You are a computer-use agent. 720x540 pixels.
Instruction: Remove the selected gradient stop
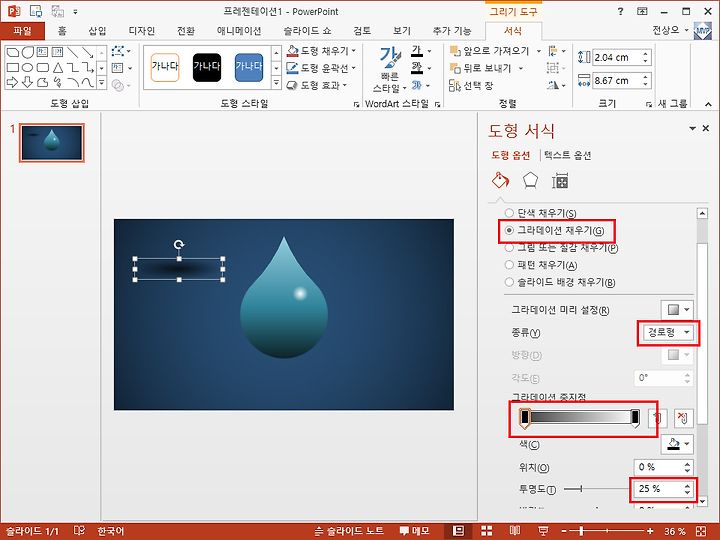tap(682, 418)
